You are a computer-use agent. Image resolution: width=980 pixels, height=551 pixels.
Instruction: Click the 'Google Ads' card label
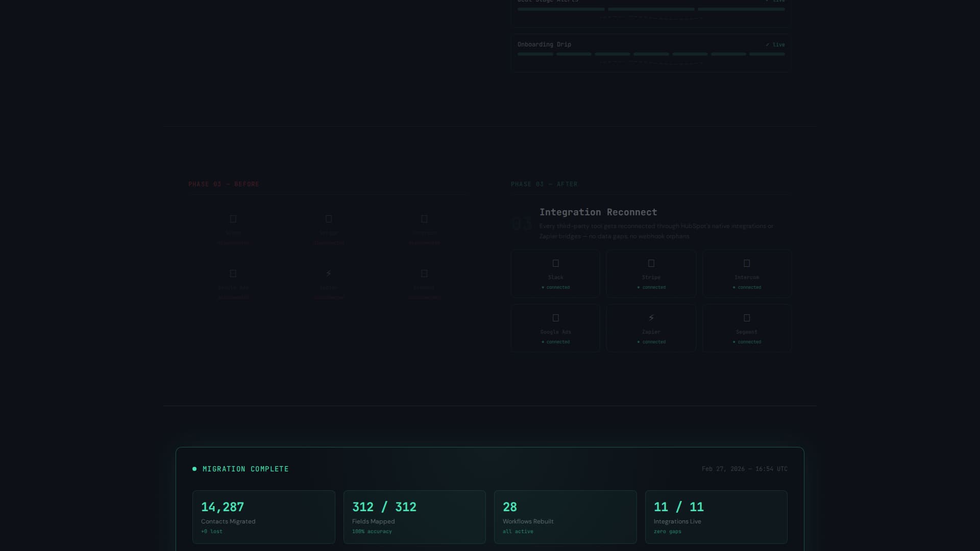point(556,332)
